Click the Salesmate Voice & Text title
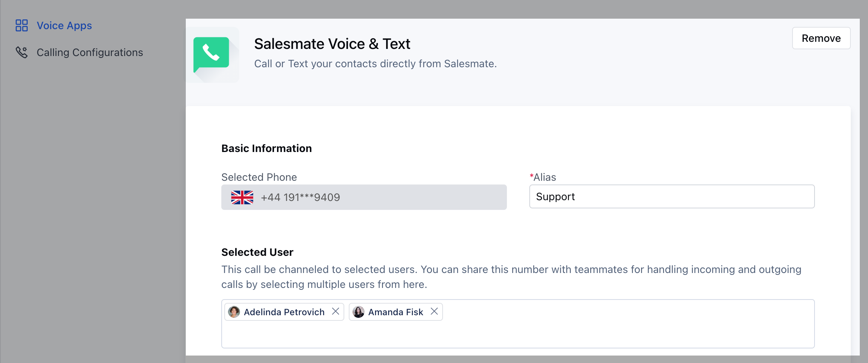Image resolution: width=868 pixels, height=363 pixels. (332, 44)
